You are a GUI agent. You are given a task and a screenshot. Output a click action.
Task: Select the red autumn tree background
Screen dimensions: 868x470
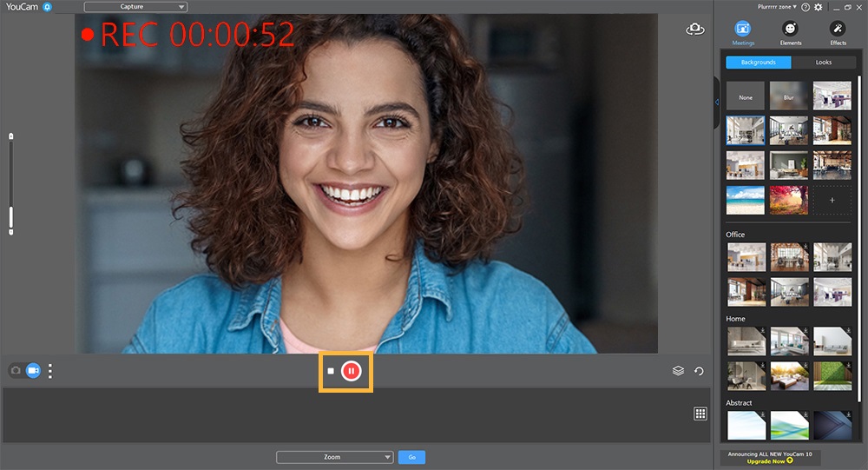tap(789, 200)
